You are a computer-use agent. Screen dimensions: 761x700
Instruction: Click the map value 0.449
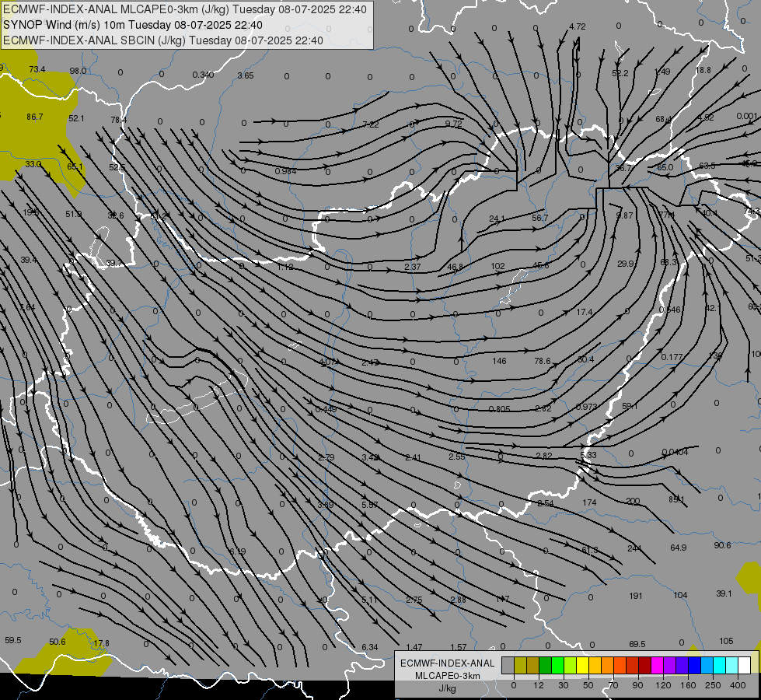point(326,409)
